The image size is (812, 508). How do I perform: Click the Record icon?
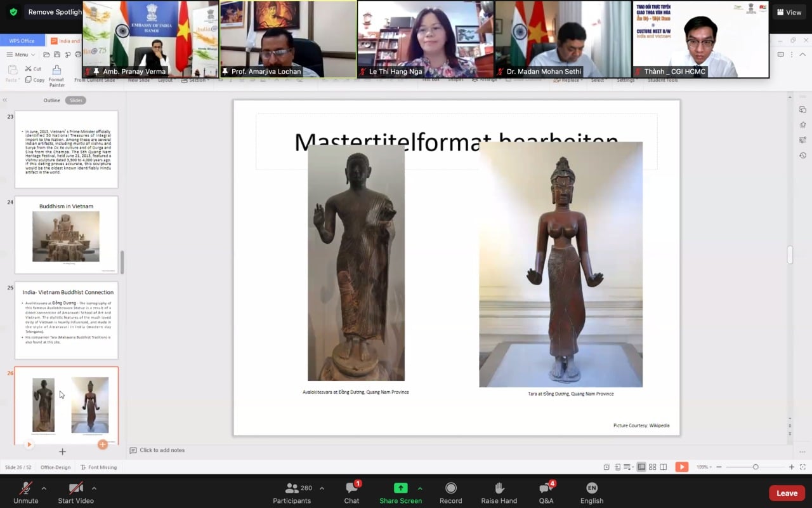(450, 491)
